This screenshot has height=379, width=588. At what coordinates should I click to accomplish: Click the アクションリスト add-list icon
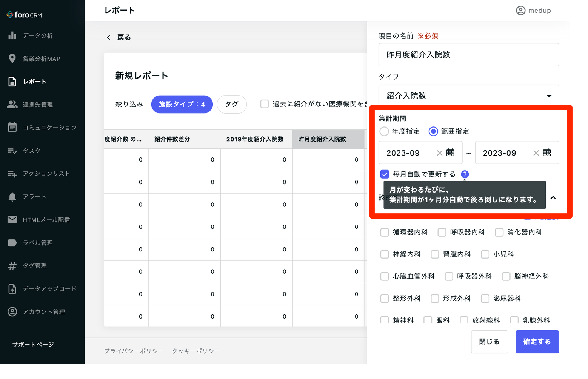click(x=12, y=174)
